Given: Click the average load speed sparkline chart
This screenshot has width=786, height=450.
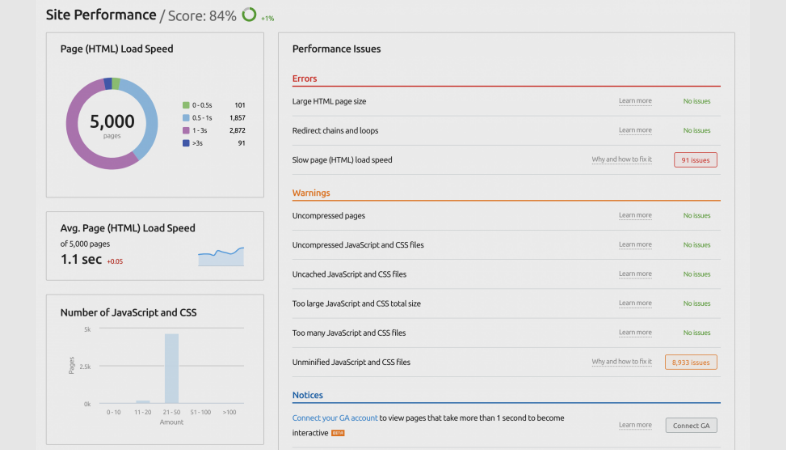Looking at the screenshot, I should 221,256.
